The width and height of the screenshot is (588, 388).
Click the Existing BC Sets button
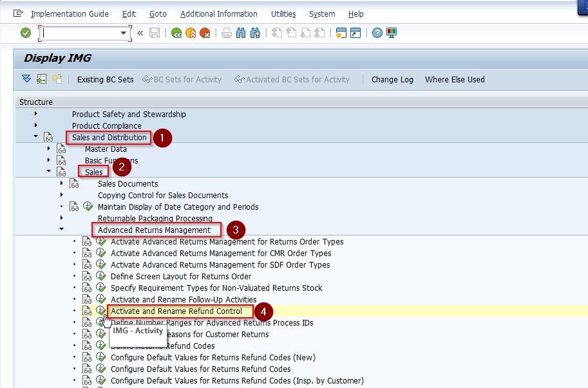pyautogui.click(x=105, y=79)
